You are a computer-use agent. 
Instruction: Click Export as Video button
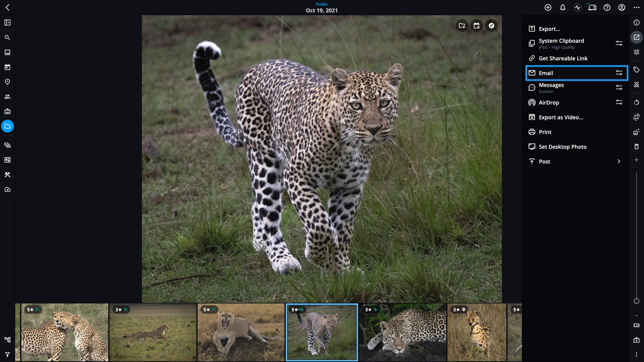[561, 117]
